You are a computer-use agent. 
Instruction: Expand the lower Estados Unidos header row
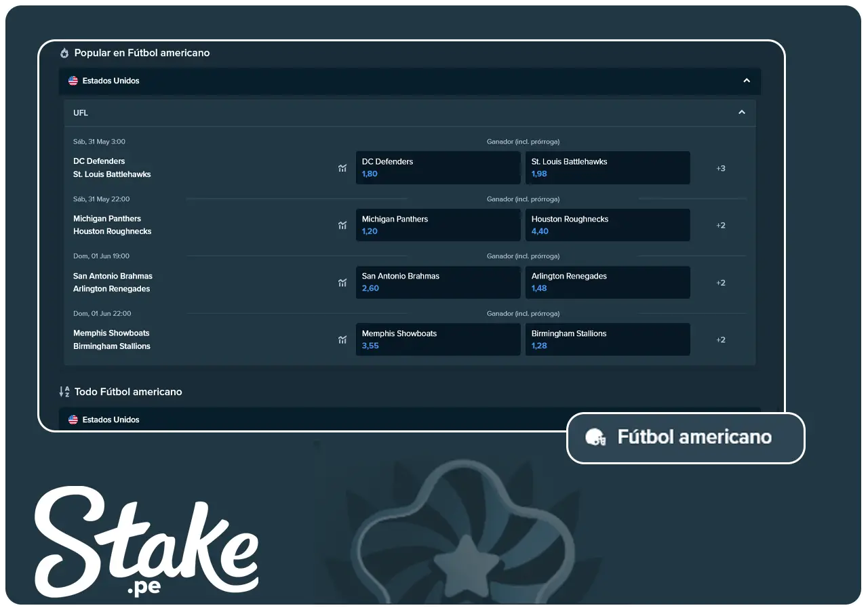coord(410,419)
